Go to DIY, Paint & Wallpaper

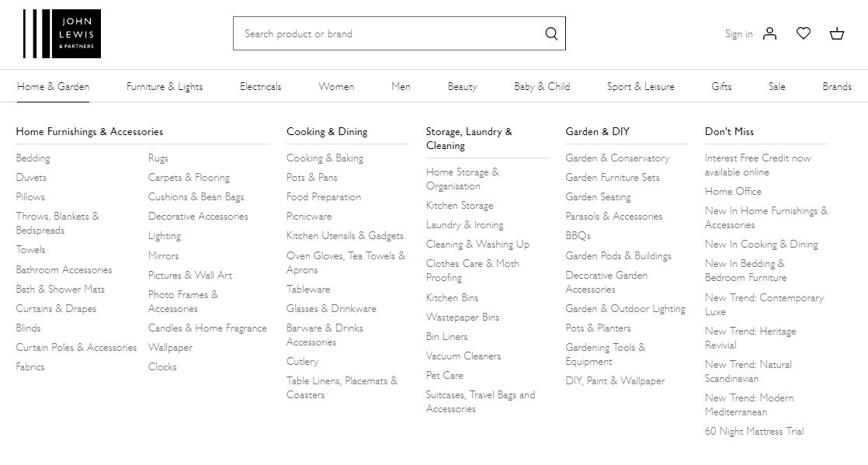(x=615, y=381)
